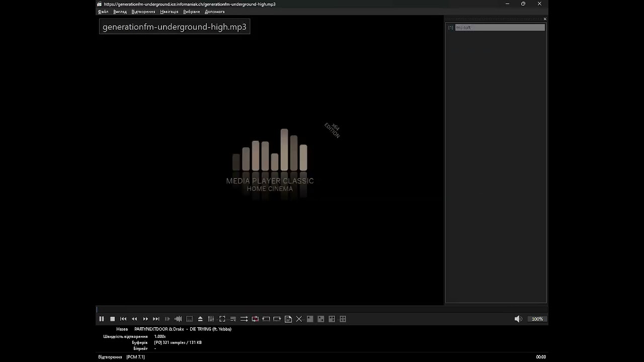
Task: Open the file properties document icon
Action: [288, 319]
